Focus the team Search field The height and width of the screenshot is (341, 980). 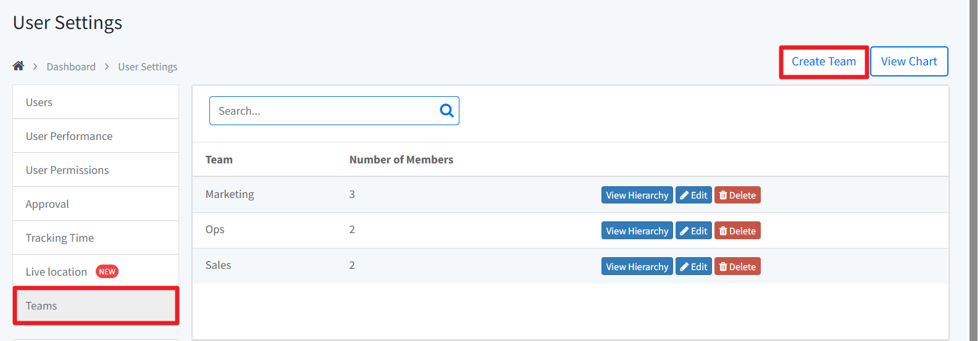click(321, 111)
